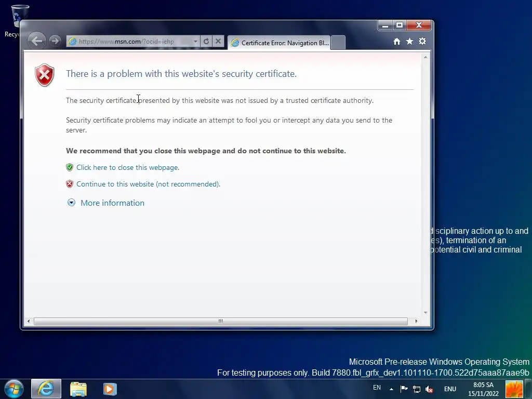The height and width of the screenshot is (399, 532).
Task: Click Internet Explorer taskbar icon
Action: [x=46, y=389]
